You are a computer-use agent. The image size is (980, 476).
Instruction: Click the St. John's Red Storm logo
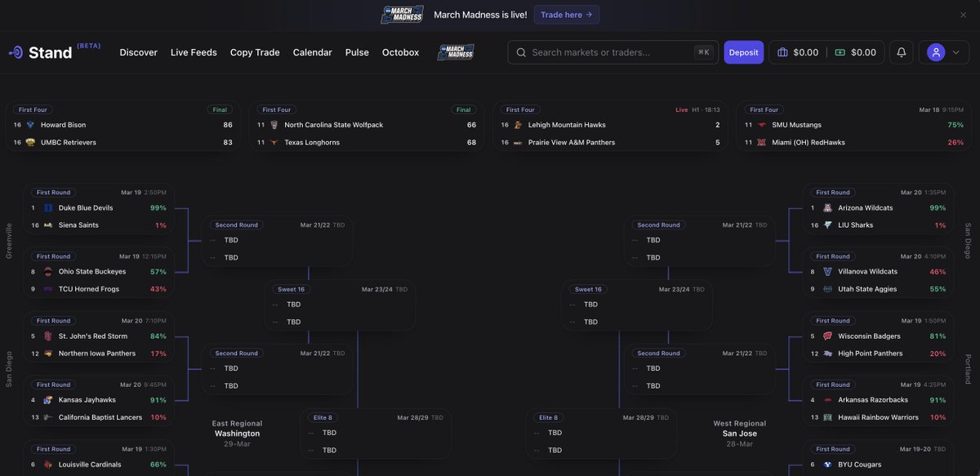pos(47,336)
